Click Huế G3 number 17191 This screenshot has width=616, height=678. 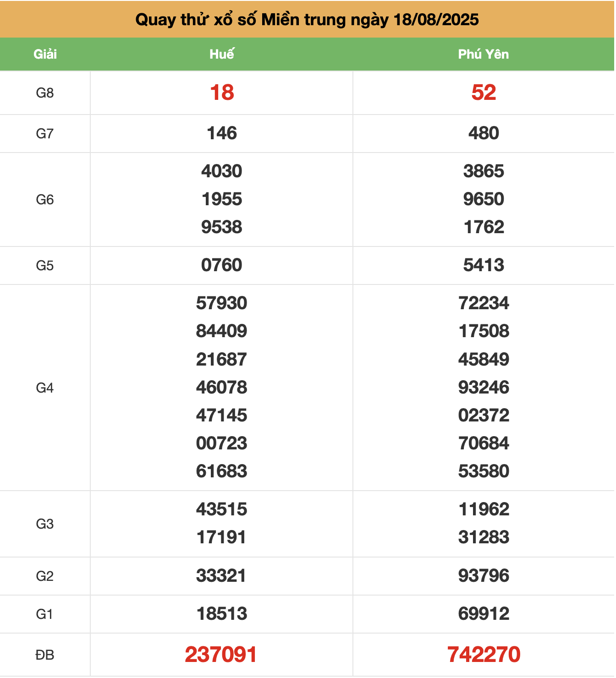(222, 537)
